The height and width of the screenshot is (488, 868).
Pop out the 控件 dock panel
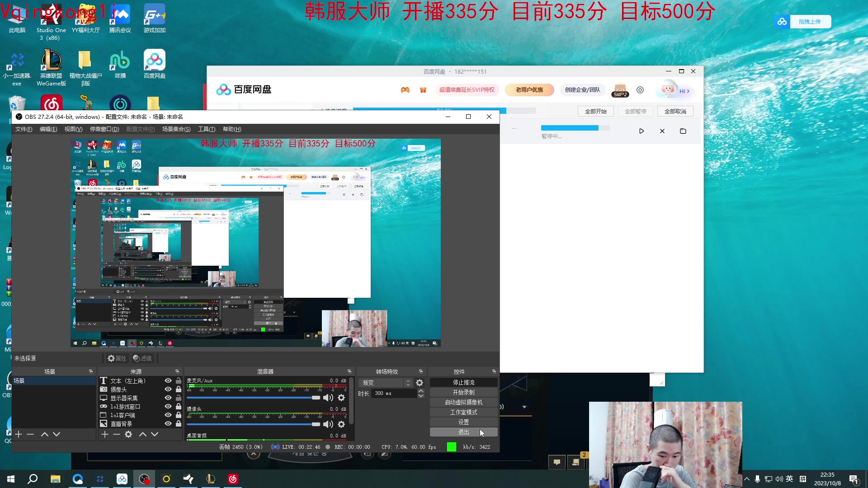494,371
